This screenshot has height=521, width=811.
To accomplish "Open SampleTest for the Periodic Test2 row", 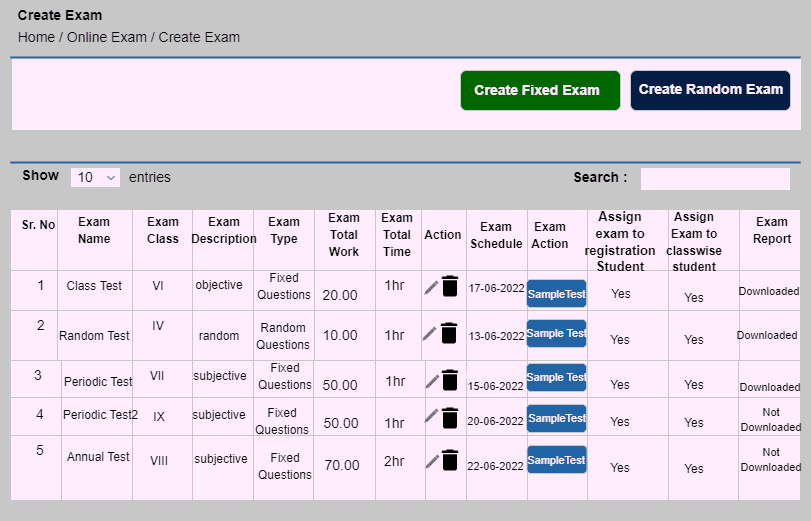I will tap(557, 418).
